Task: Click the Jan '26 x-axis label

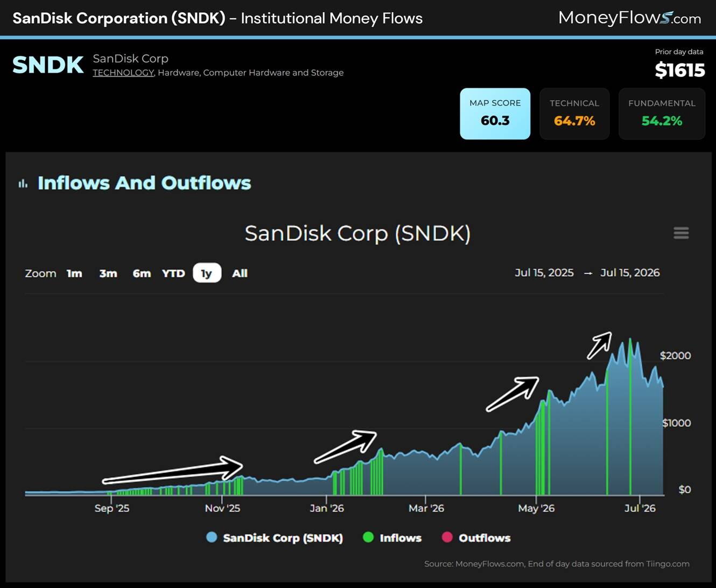Action: click(327, 508)
